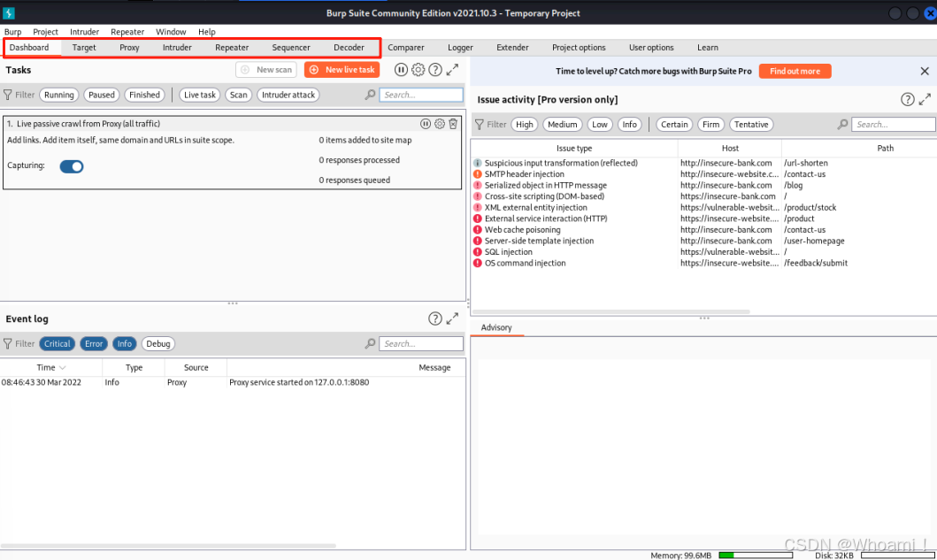This screenshot has height=560, width=937.
Task: Pause all tasks with the Tasks pause icon
Action: point(401,70)
